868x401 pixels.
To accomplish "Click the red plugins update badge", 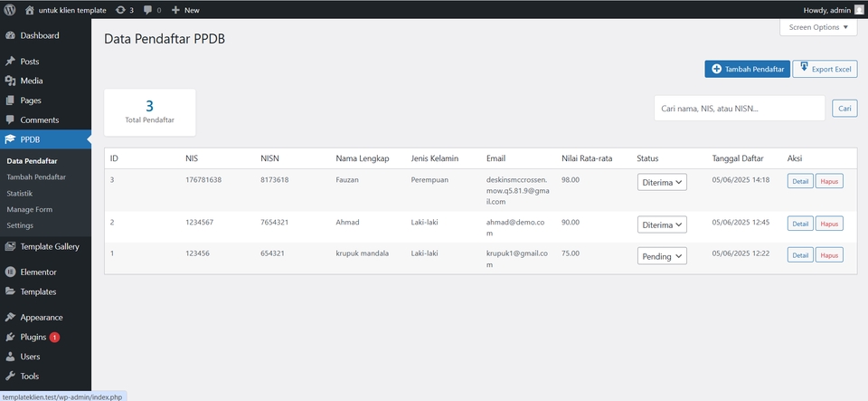I will [x=54, y=337].
